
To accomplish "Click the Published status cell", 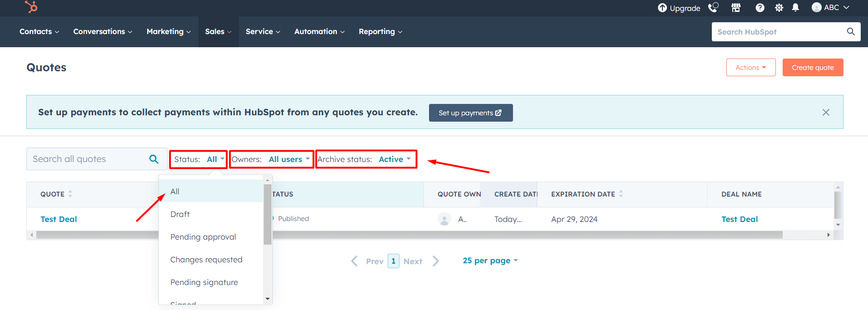I will point(293,219).
